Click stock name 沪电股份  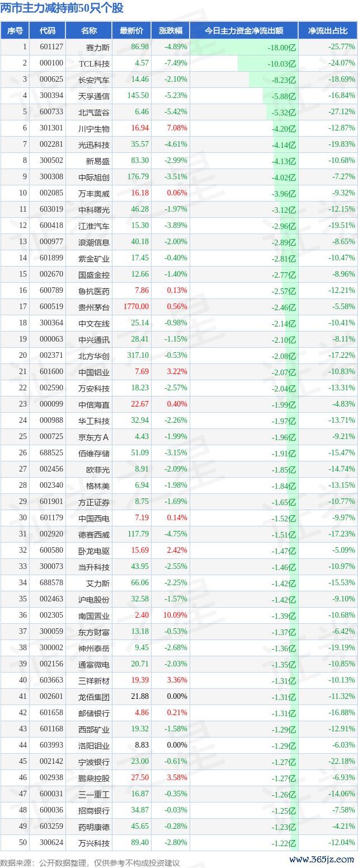coord(94,599)
